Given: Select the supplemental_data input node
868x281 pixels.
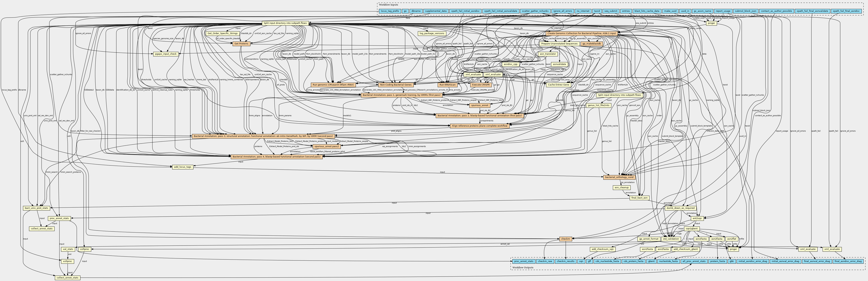Looking at the screenshot, I should click(x=436, y=11).
